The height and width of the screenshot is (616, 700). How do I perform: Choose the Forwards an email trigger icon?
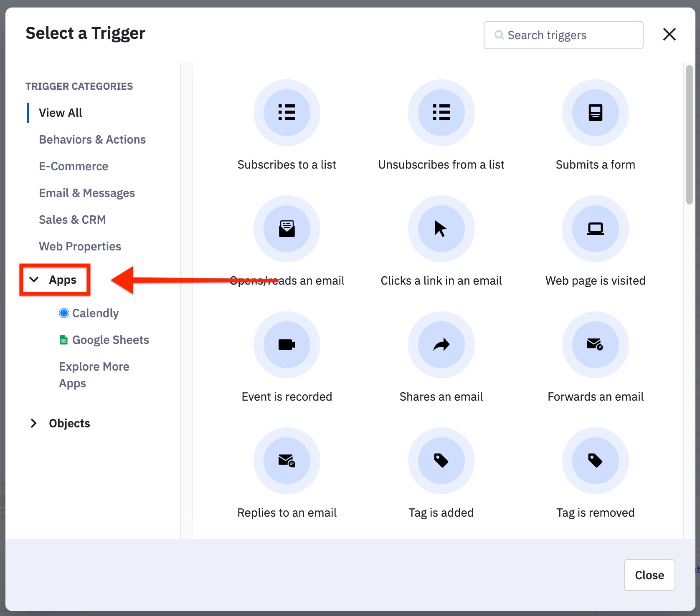pos(595,345)
